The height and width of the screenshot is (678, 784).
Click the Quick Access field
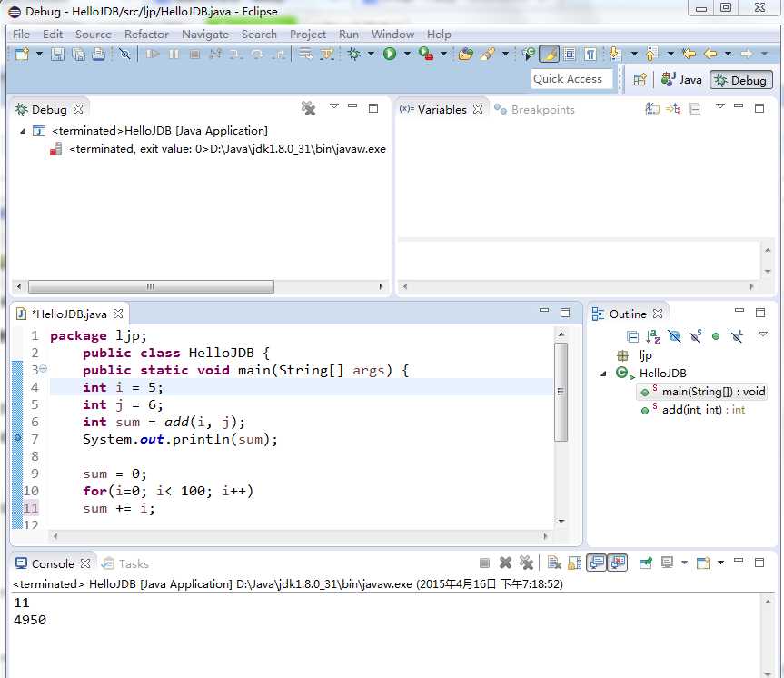(571, 79)
